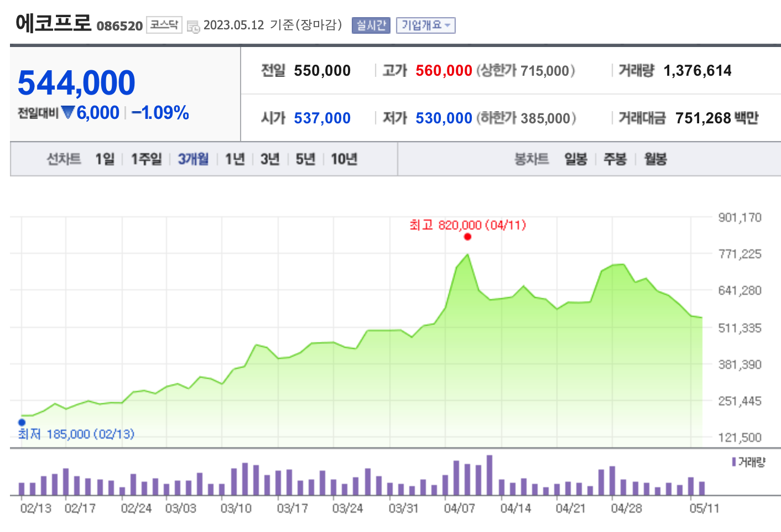Open the 기업개요 dropdown
This screenshot has width=781, height=532.
[x=425, y=25]
